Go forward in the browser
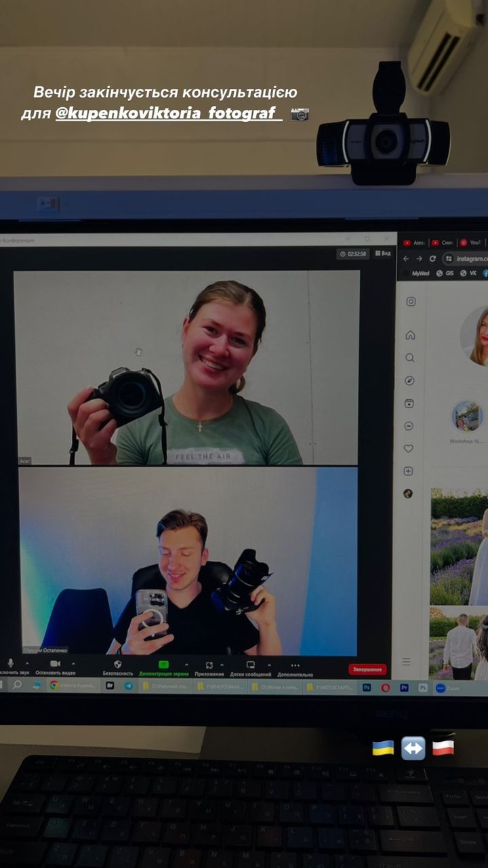488x868 pixels. (x=419, y=258)
